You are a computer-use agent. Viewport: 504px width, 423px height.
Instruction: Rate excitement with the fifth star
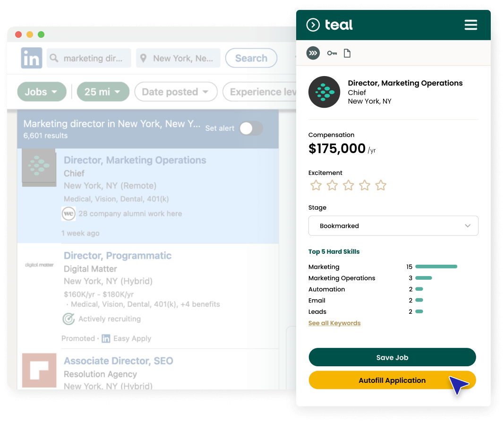(381, 185)
